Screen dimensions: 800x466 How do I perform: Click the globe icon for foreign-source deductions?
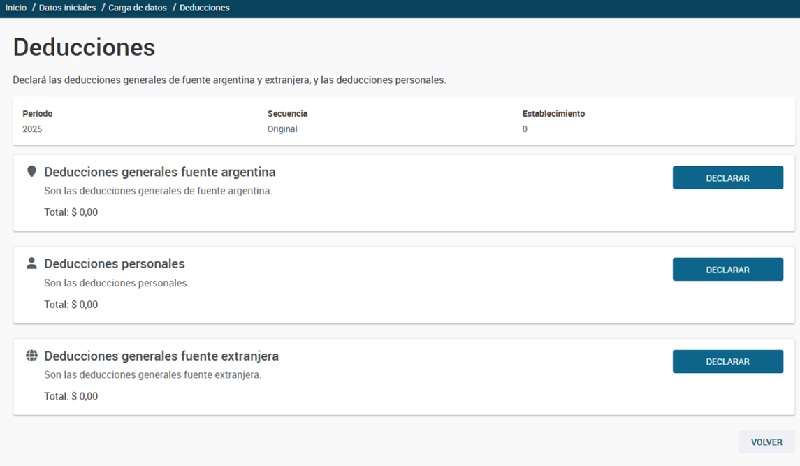[x=31, y=356]
